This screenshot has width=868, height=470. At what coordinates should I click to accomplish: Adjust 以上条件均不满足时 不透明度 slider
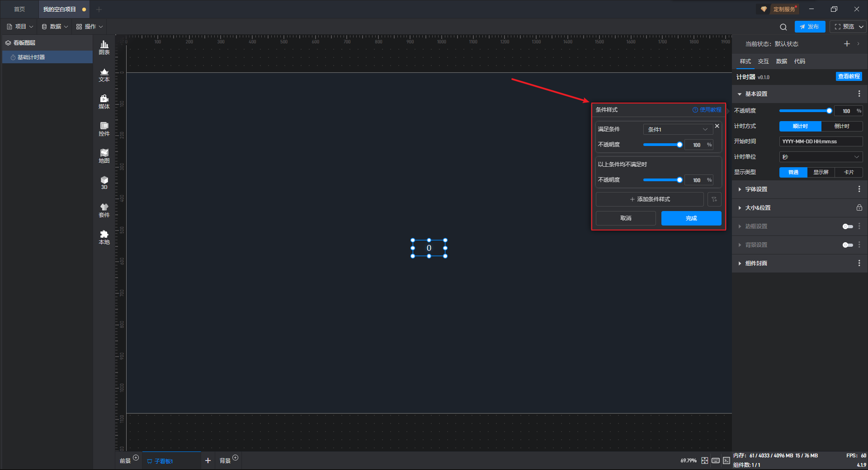(x=663, y=180)
